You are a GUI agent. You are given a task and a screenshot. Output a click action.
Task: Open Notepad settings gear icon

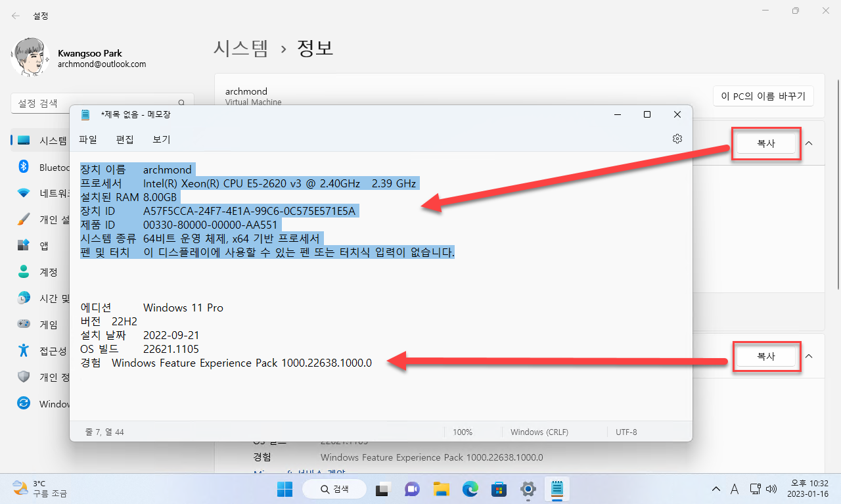tap(677, 139)
